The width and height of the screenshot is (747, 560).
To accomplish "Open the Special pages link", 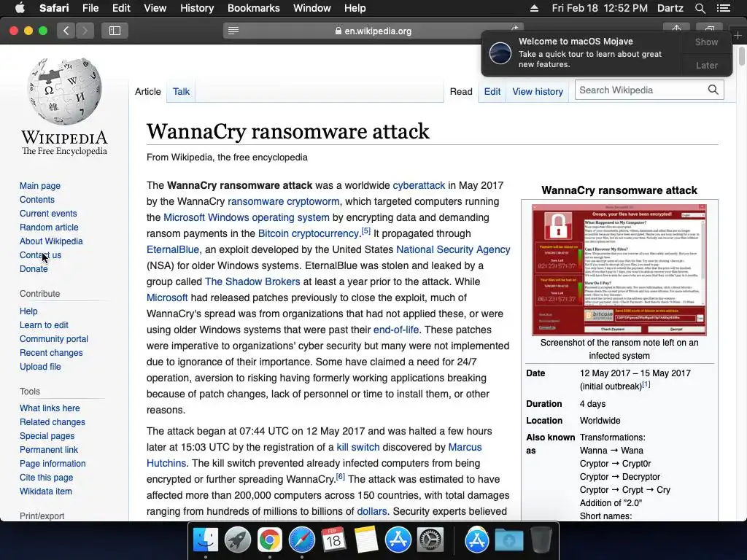I will 47,436.
